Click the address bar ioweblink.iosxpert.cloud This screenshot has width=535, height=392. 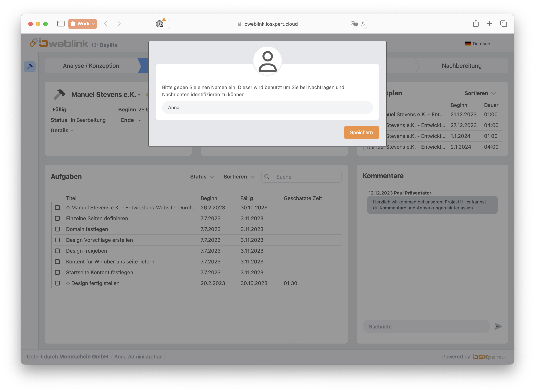tap(267, 24)
